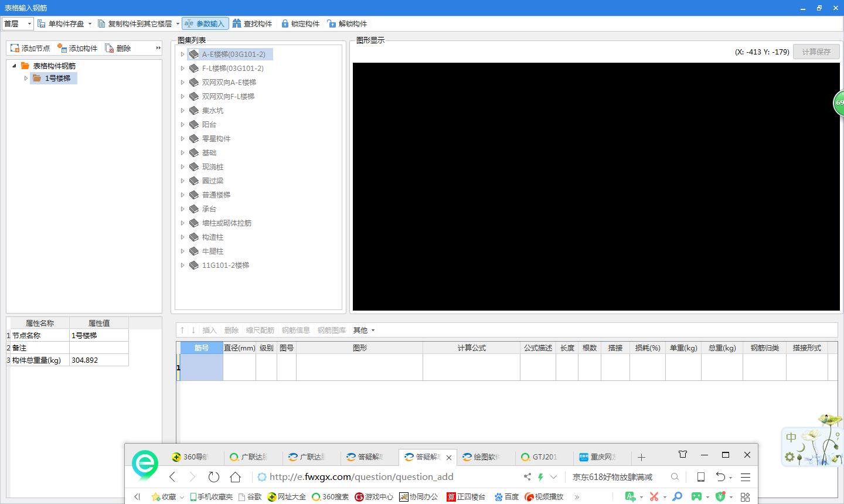Image resolution: width=844 pixels, height=504 pixels.
Task: Click the 筋号 cell in row 1
Action: click(x=202, y=367)
